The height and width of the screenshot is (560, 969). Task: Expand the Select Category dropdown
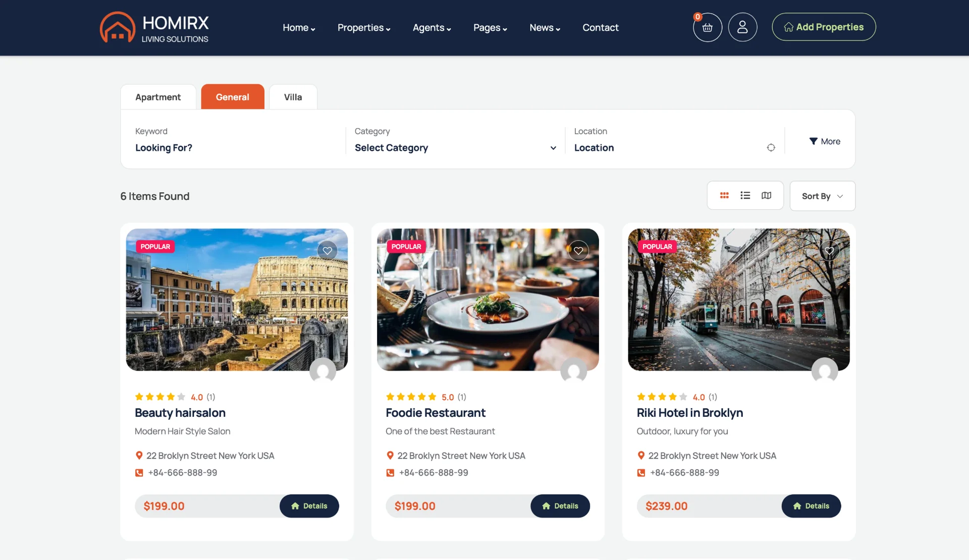(x=454, y=148)
